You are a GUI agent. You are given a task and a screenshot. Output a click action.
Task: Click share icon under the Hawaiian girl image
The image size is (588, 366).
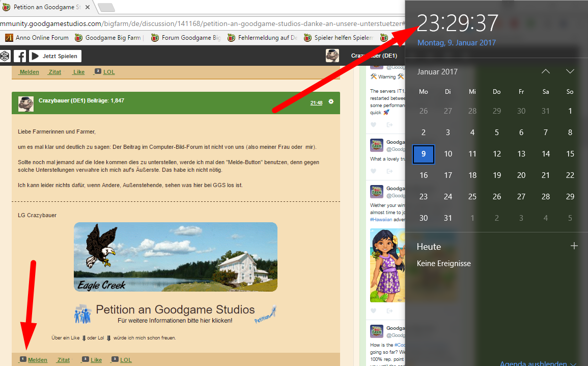tap(389, 311)
